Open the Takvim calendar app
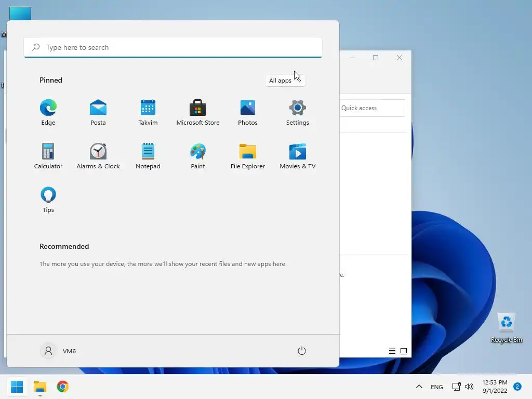 coord(148,113)
